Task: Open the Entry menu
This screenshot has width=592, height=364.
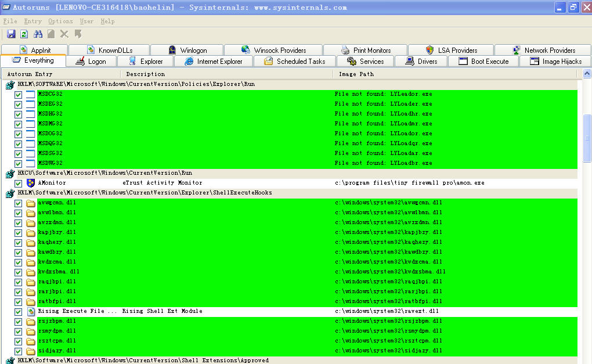Action: (33, 21)
